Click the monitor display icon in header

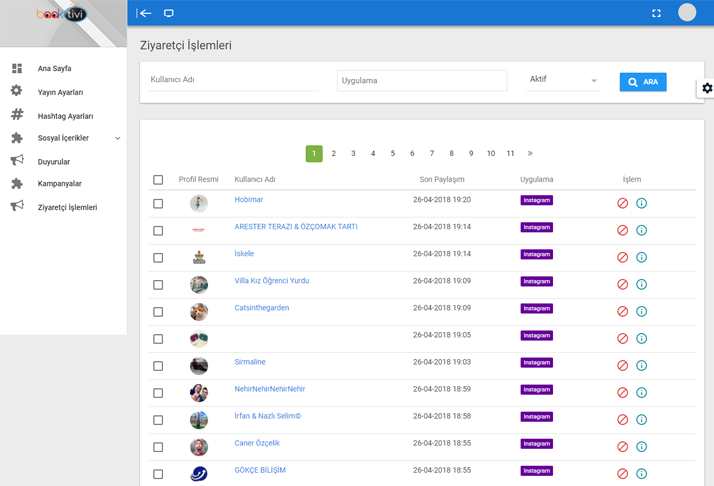(169, 13)
